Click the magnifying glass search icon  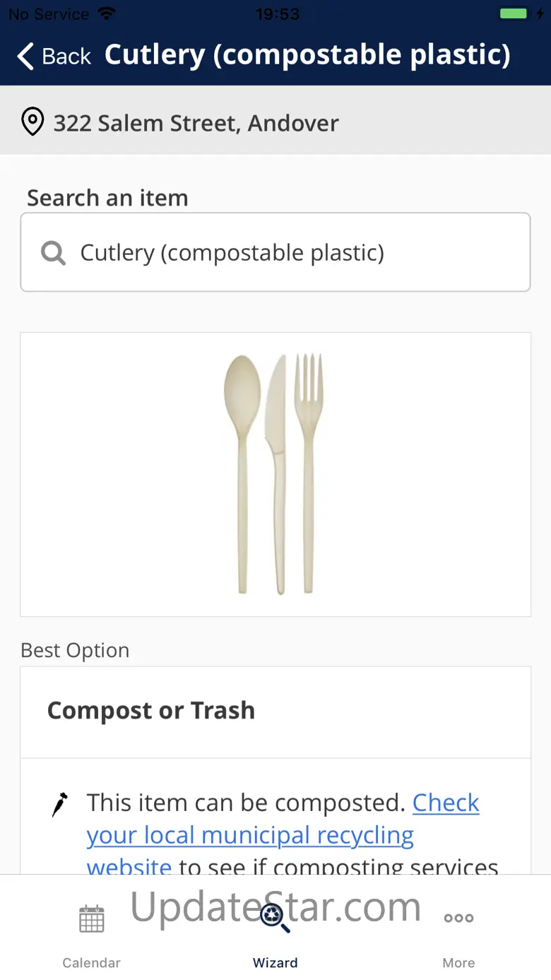tap(53, 252)
